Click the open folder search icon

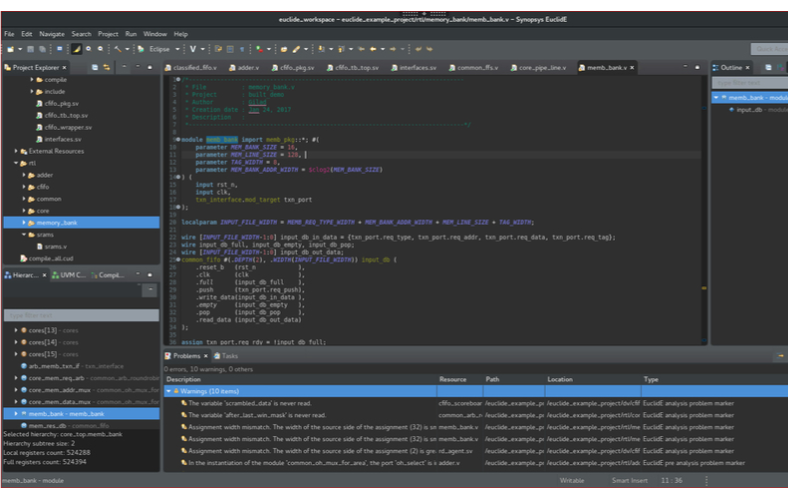283,49
